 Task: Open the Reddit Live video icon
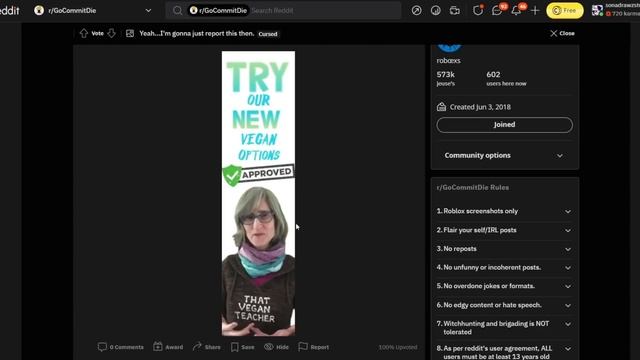455,11
